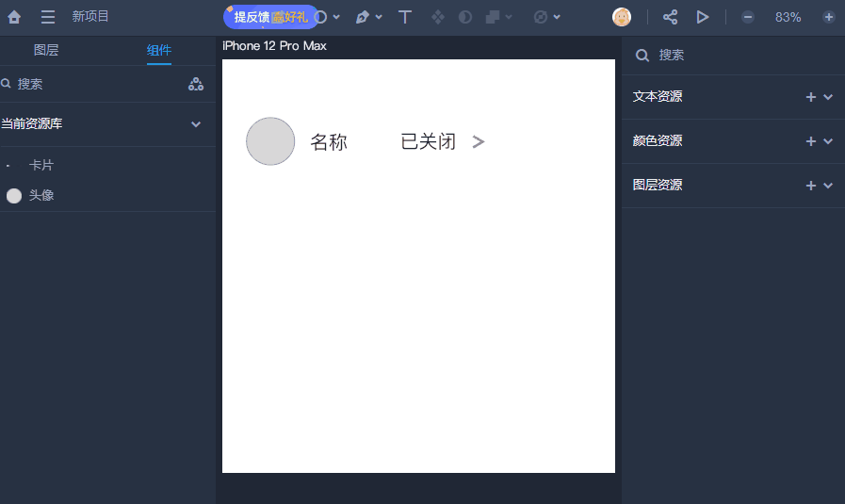Select the > arrow on canvas
This screenshot has height=504, width=845.
(478, 141)
